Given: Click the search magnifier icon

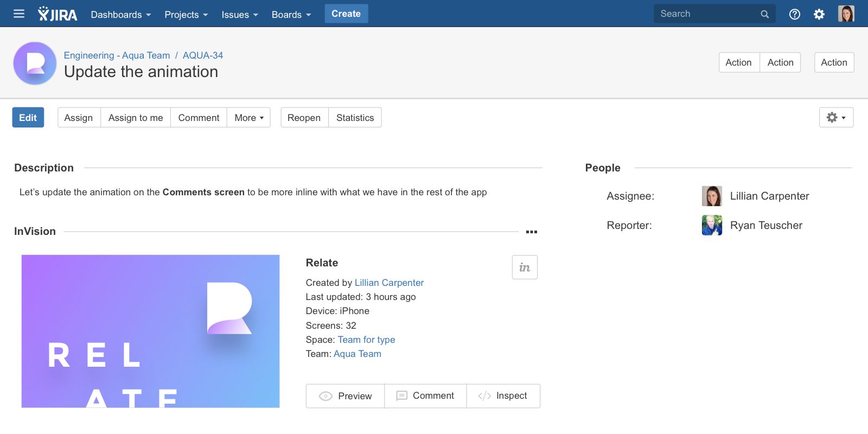Looking at the screenshot, I should [764, 14].
